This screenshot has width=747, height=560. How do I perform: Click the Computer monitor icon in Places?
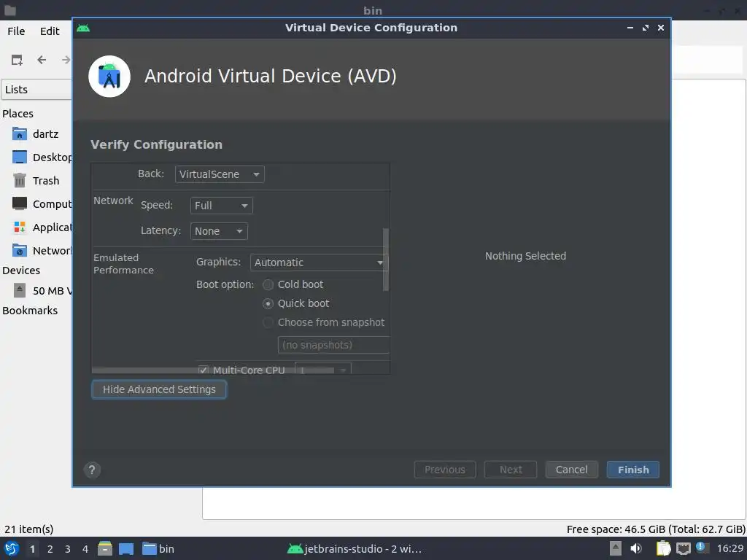20,204
